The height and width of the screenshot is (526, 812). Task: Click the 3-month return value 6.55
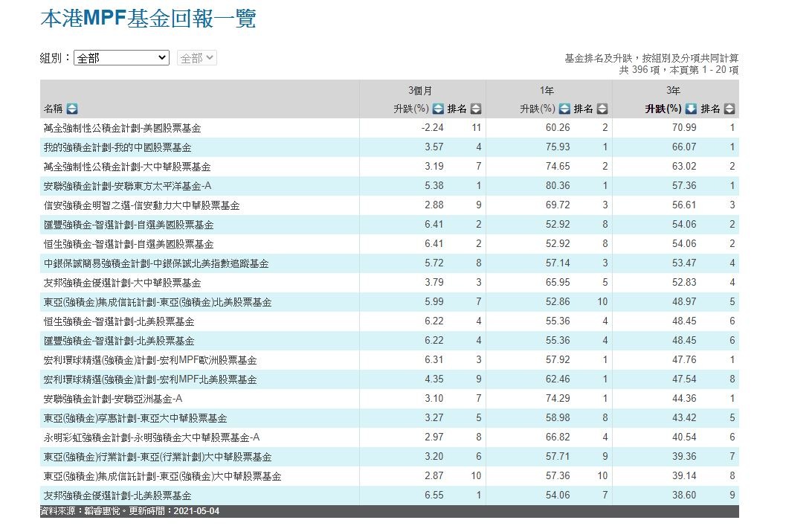(434, 495)
